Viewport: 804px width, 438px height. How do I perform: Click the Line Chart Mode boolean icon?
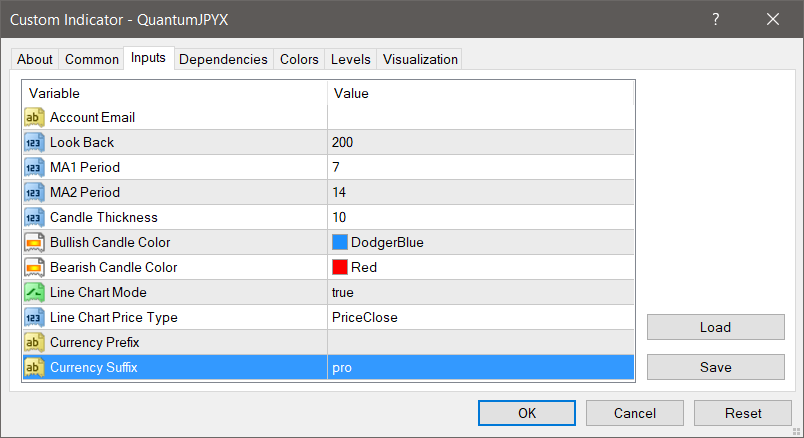click(x=34, y=292)
